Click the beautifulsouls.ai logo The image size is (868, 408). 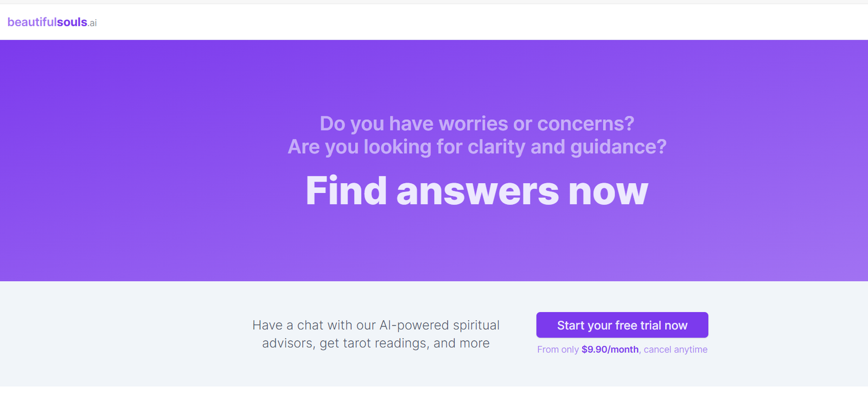click(x=52, y=22)
